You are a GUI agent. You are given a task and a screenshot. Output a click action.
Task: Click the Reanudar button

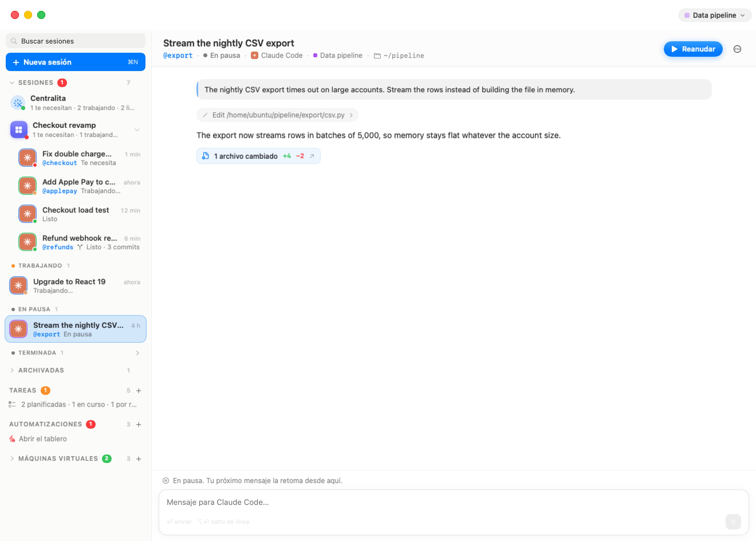[x=693, y=49]
